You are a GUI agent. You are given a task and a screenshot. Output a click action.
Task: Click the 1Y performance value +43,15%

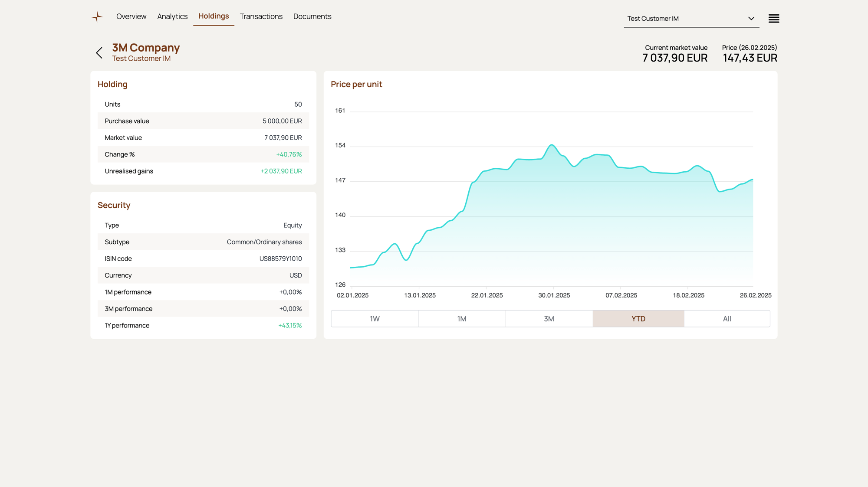coord(289,326)
